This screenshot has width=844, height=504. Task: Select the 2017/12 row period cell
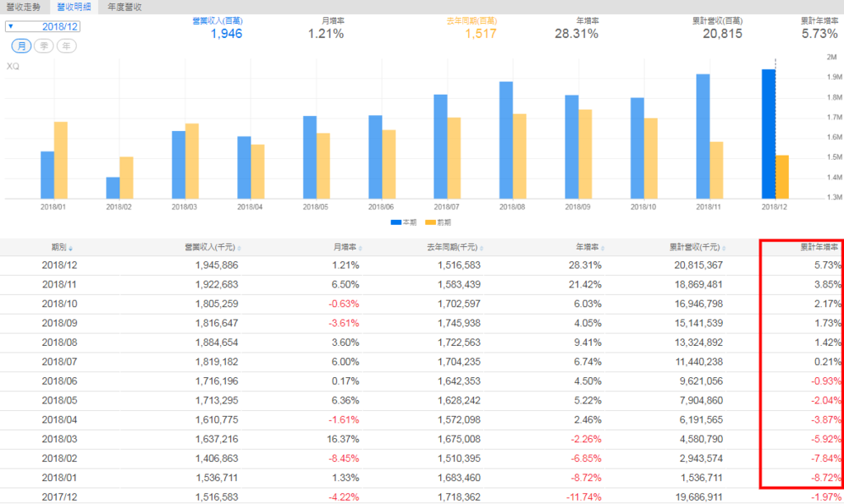click(59, 497)
